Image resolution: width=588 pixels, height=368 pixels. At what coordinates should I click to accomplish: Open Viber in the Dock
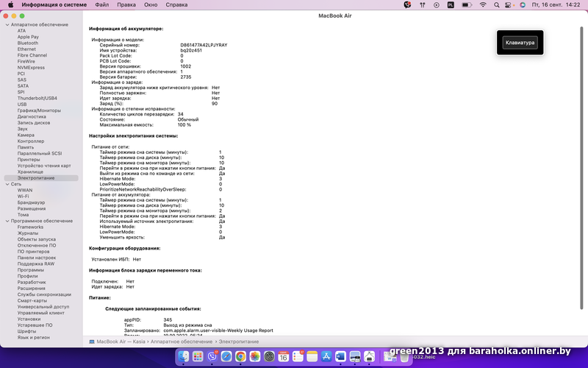point(212,356)
